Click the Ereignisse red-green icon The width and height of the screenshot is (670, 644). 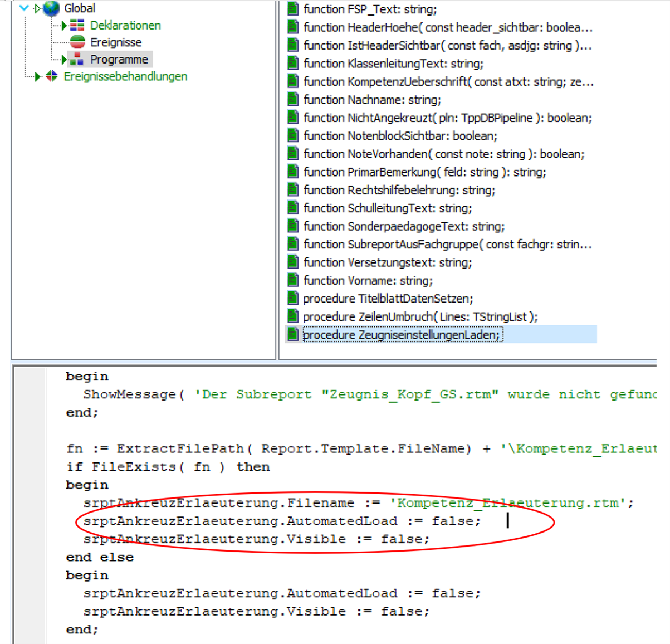pyautogui.click(x=77, y=42)
